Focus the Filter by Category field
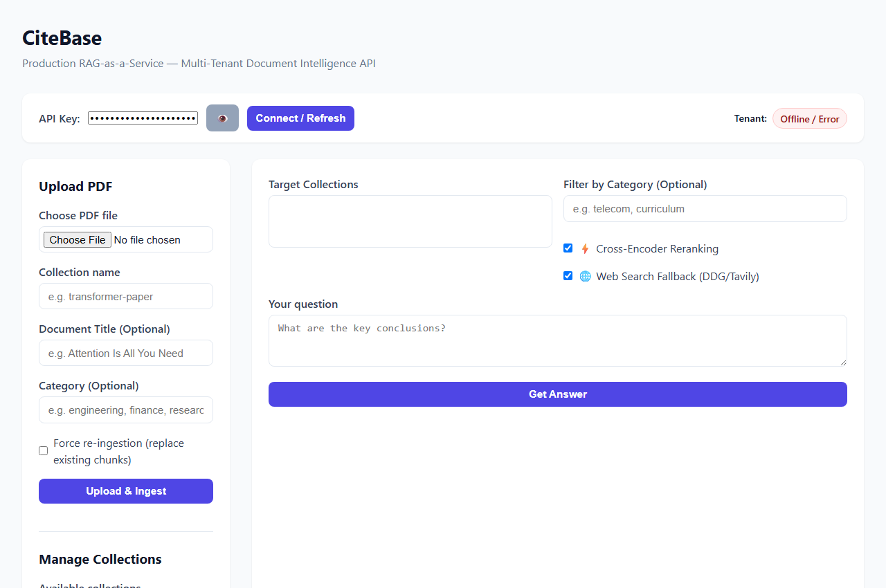This screenshot has height=588, width=886. 705,208
